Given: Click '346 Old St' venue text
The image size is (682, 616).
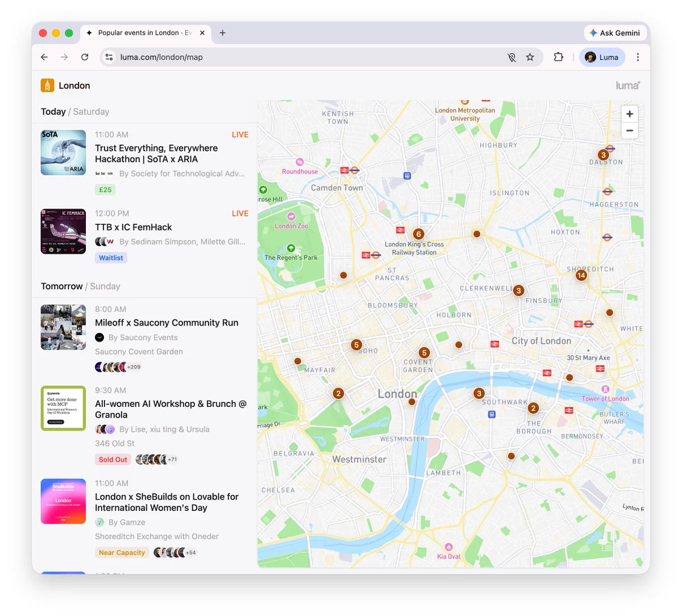Looking at the screenshot, I should [x=115, y=443].
